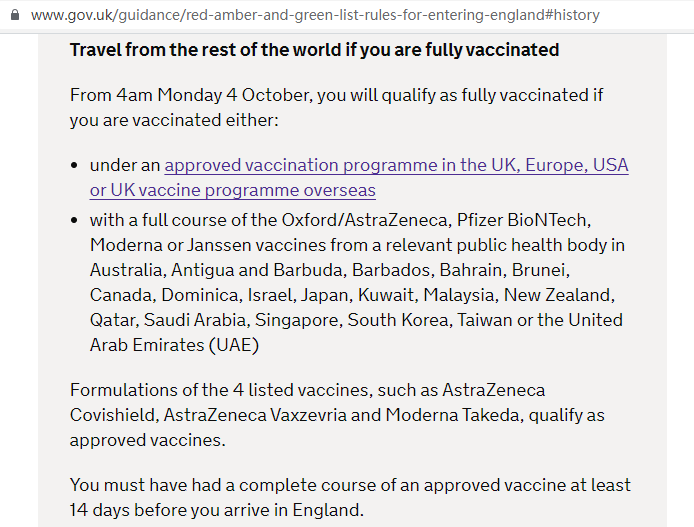Click the 'Formulations of the 4 listed vaccines' paragraph
This screenshot has height=527, width=694.
337,415
